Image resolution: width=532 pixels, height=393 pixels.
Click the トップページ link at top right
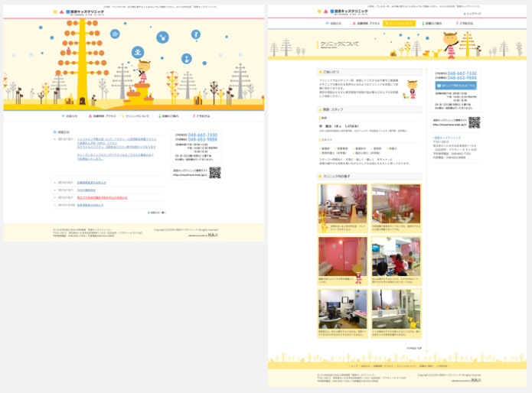pos(473,14)
